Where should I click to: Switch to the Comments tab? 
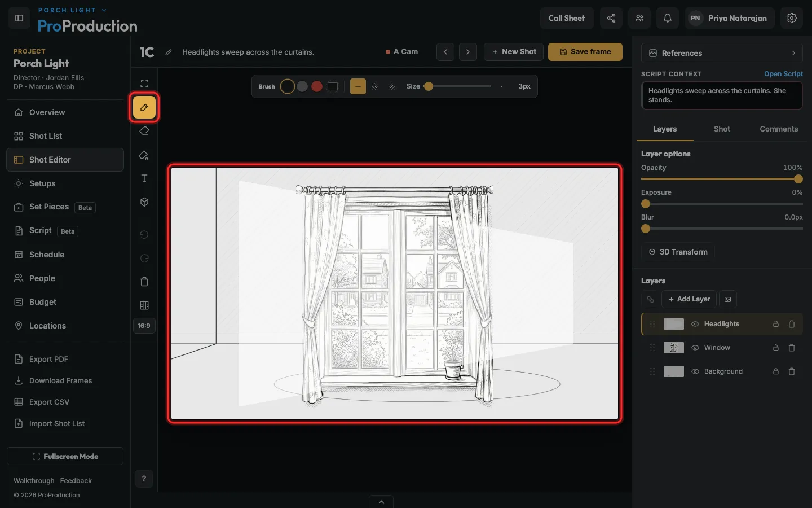[x=779, y=129]
